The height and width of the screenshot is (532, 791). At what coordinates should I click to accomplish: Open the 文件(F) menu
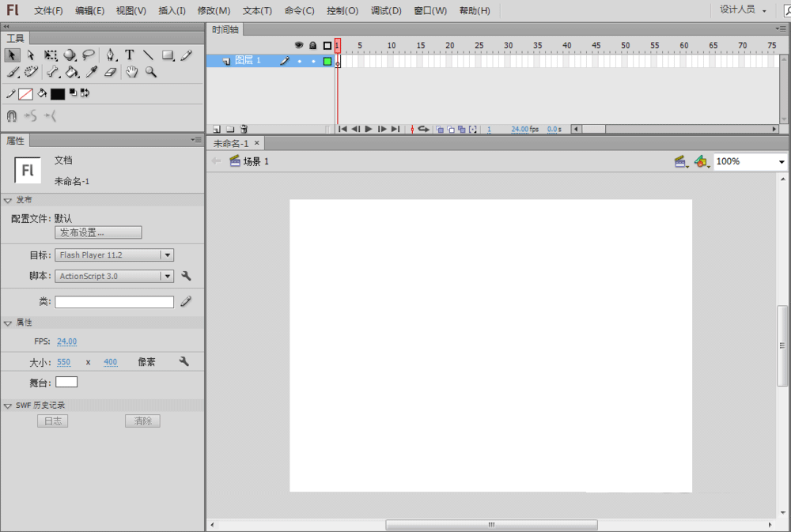pyautogui.click(x=48, y=10)
